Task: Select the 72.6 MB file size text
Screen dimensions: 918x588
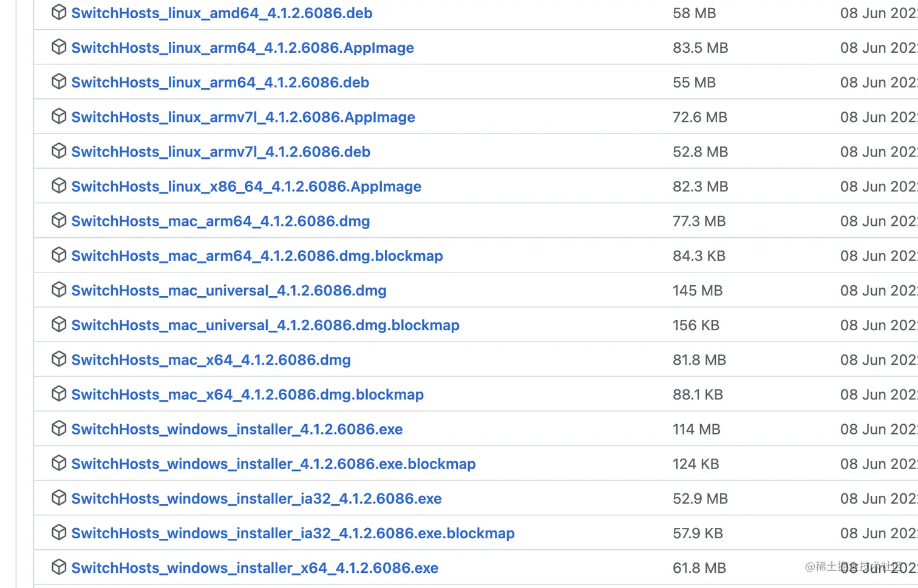Action: click(x=699, y=117)
